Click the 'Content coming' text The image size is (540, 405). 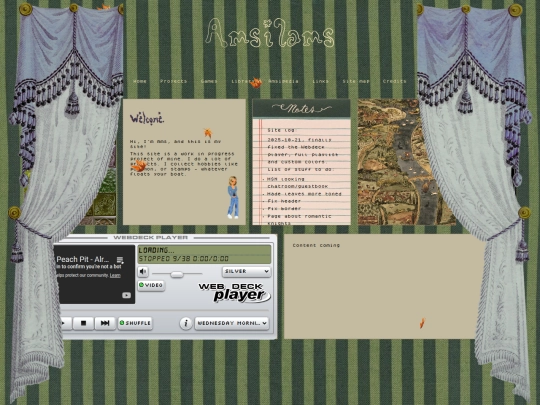(316, 245)
